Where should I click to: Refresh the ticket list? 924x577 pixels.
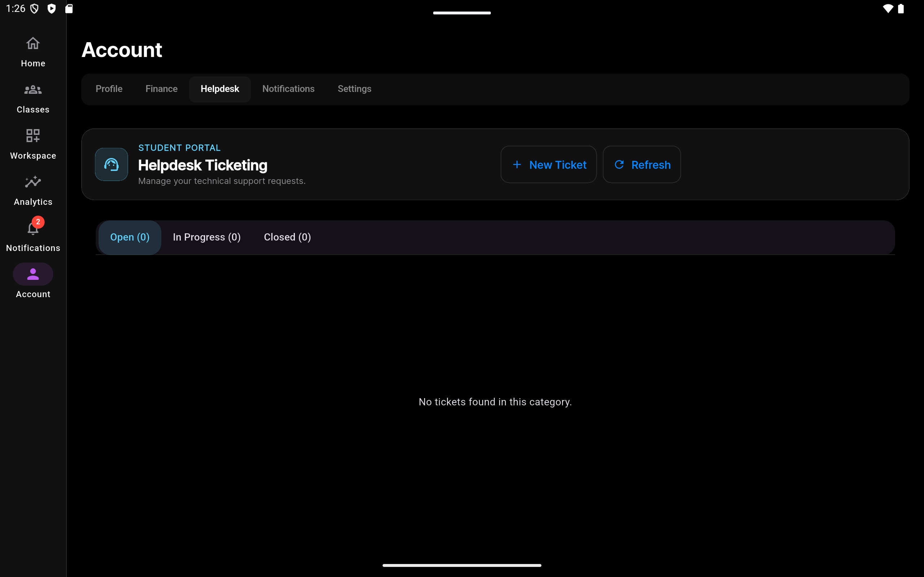[642, 164]
